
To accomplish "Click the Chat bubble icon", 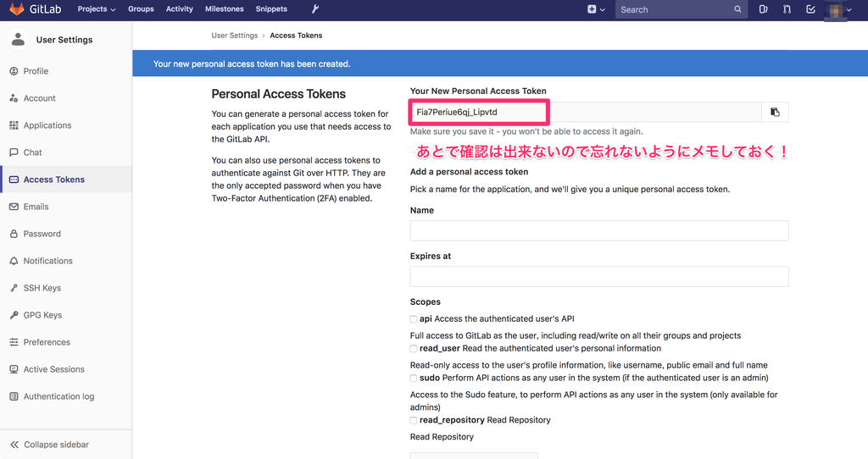I will [14, 152].
